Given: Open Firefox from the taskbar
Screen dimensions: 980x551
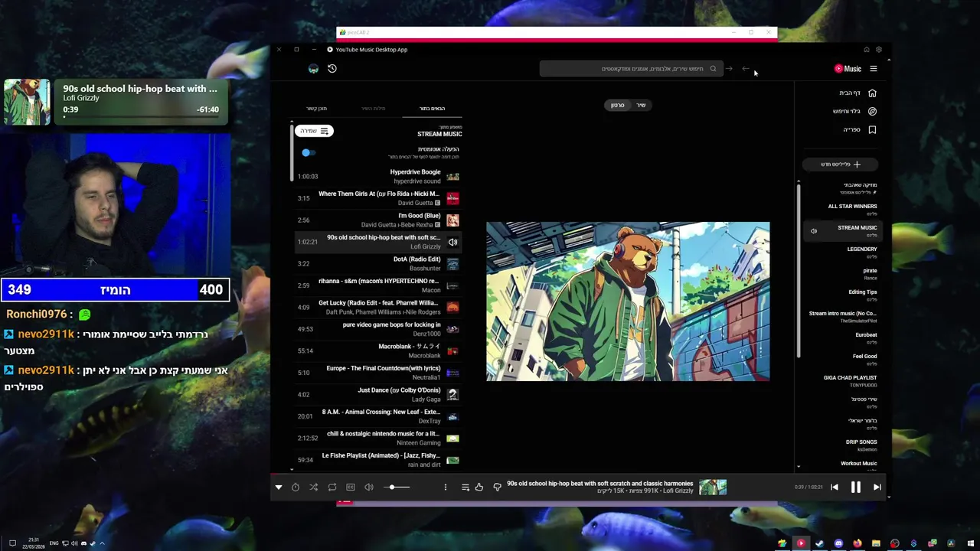Looking at the screenshot, I should coord(857,543).
